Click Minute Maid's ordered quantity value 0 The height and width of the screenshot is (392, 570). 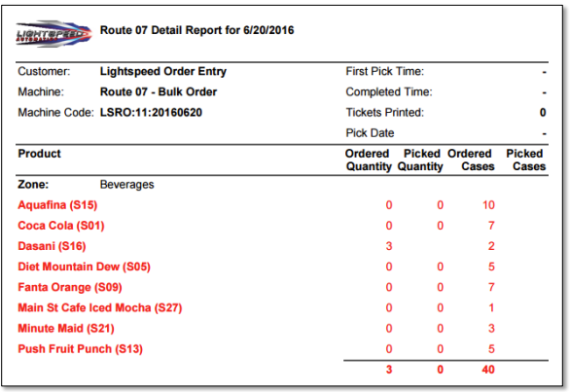tap(389, 329)
